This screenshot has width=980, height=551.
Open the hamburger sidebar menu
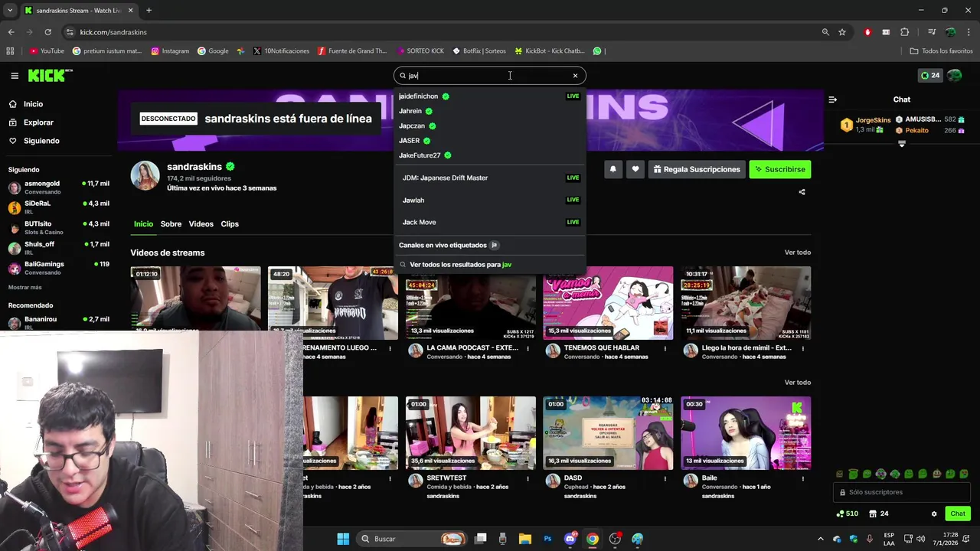pyautogui.click(x=15, y=76)
